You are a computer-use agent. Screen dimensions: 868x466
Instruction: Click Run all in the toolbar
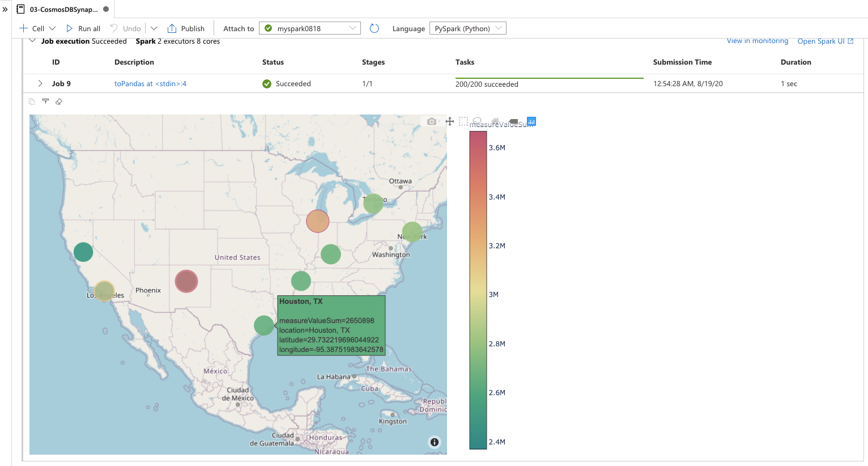83,28
